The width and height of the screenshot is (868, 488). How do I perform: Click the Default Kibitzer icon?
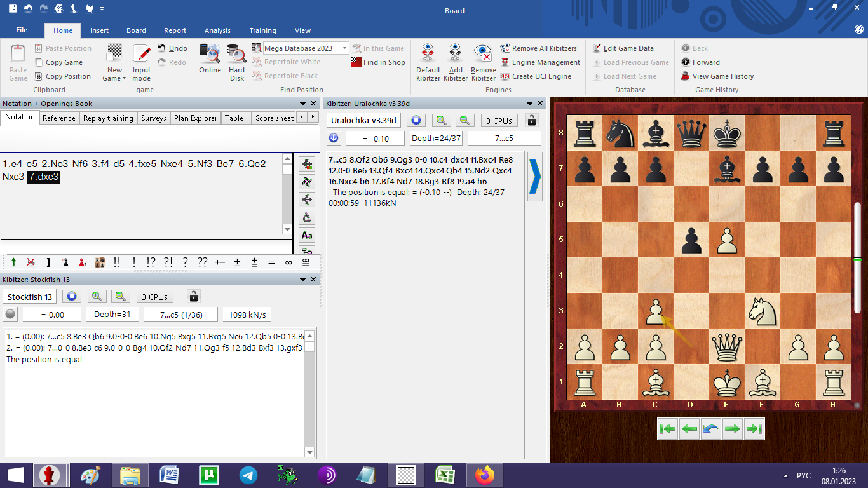(428, 53)
